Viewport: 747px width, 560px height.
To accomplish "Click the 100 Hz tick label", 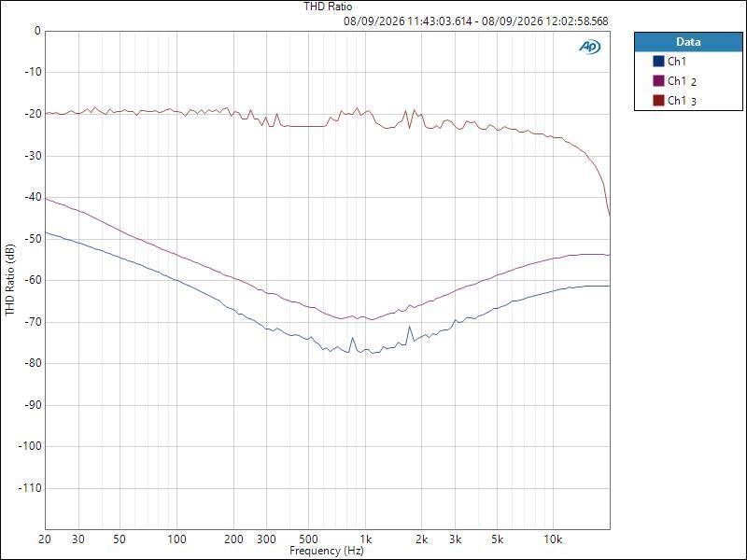I will tap(176, 539).
